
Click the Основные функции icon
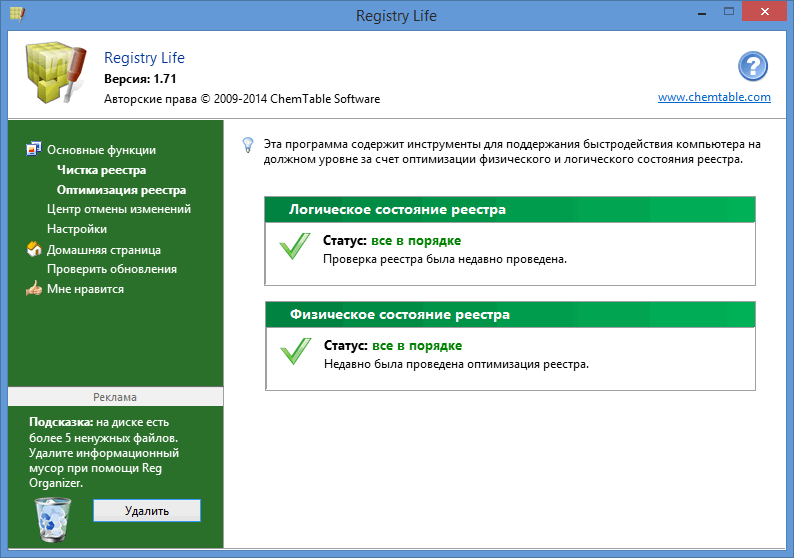pyautogui.click(x=34, y=149)
